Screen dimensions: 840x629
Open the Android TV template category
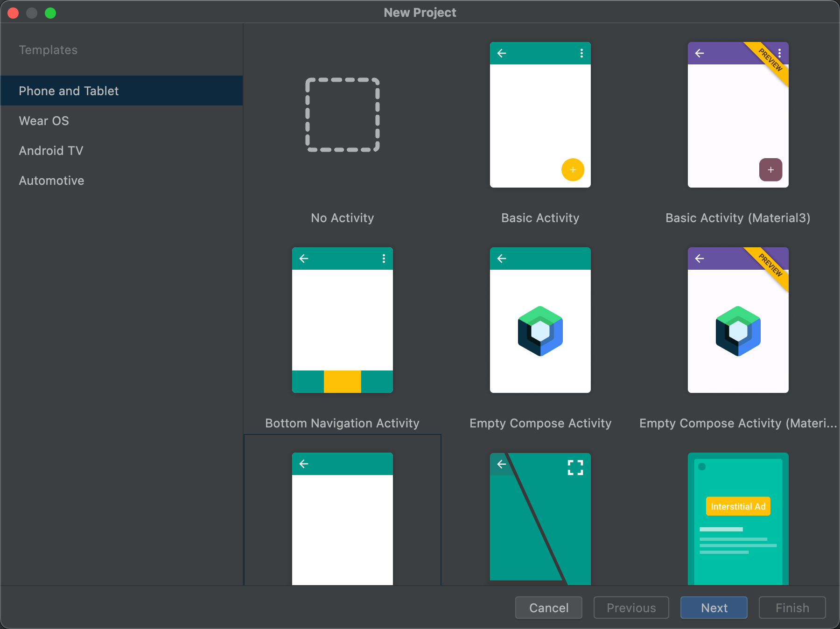(x=51, y=150)
